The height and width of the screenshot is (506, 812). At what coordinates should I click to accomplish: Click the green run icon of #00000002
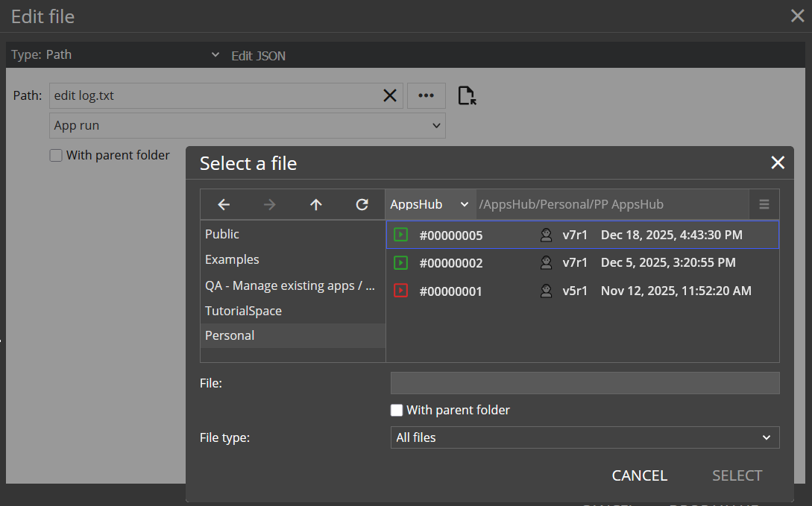point(401,262)
